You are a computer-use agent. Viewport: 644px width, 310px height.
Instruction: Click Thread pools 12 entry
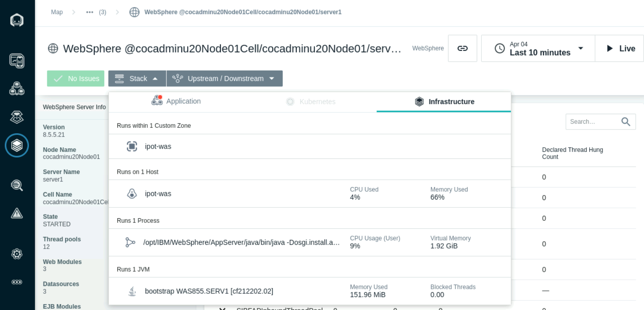[x=62, y=243]
